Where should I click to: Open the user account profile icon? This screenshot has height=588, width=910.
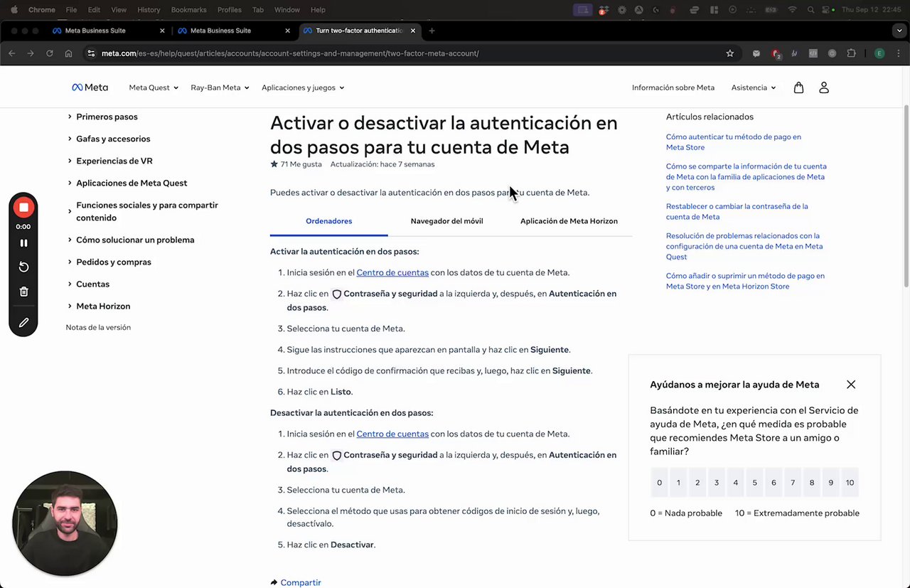pos(823,87)
